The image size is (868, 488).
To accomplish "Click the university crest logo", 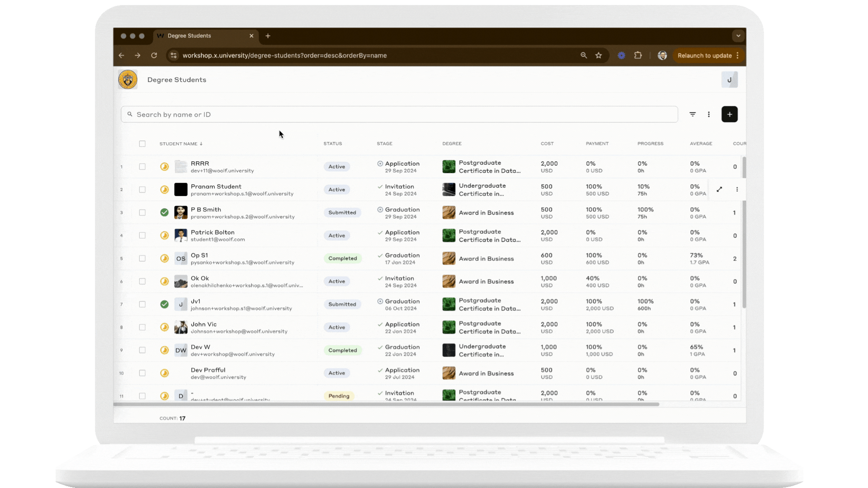I will [128, 80].
